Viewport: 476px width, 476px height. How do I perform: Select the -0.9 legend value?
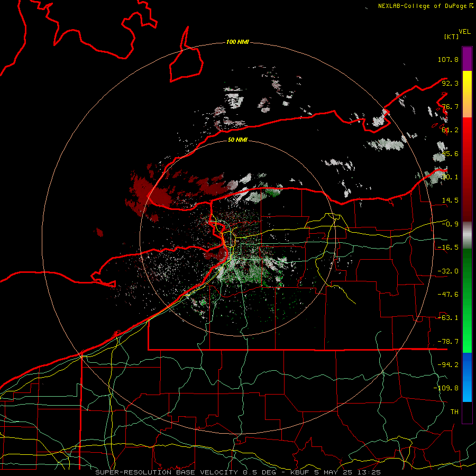450,224
